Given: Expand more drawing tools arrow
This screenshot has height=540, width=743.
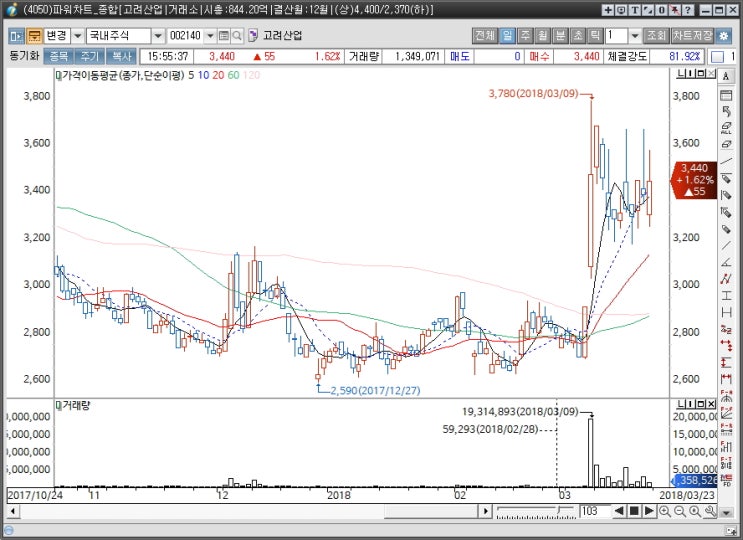Looking at the screenshot, I should coord(726,512).
